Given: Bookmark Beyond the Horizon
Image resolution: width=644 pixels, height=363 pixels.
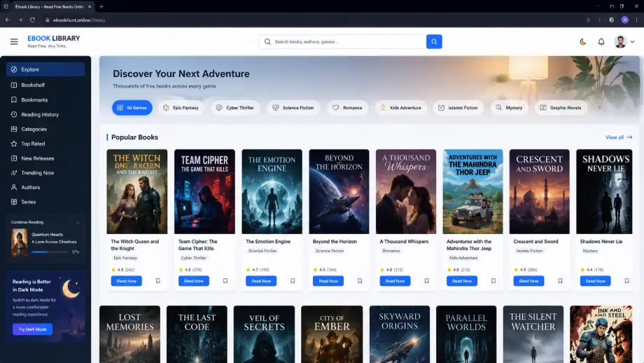Looking at the screenshot, I should point(359,281).
